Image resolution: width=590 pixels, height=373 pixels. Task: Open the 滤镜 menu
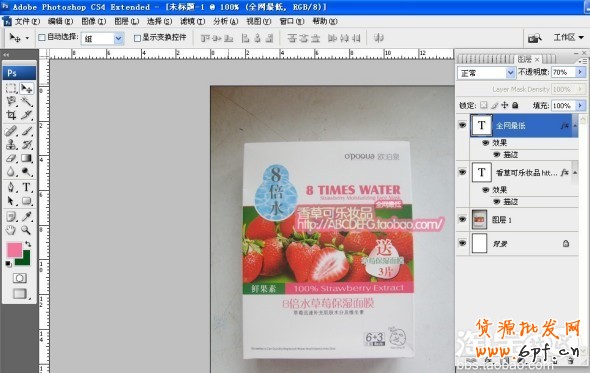point(192,21)
